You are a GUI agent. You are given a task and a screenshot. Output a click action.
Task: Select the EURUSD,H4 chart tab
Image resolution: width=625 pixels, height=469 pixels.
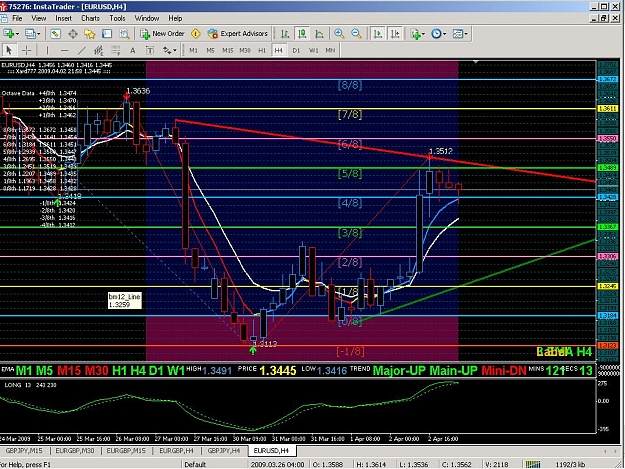tap(271, 451)
